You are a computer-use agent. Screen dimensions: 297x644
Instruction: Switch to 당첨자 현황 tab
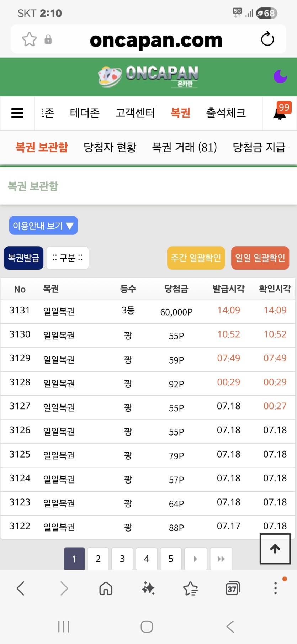110,147
